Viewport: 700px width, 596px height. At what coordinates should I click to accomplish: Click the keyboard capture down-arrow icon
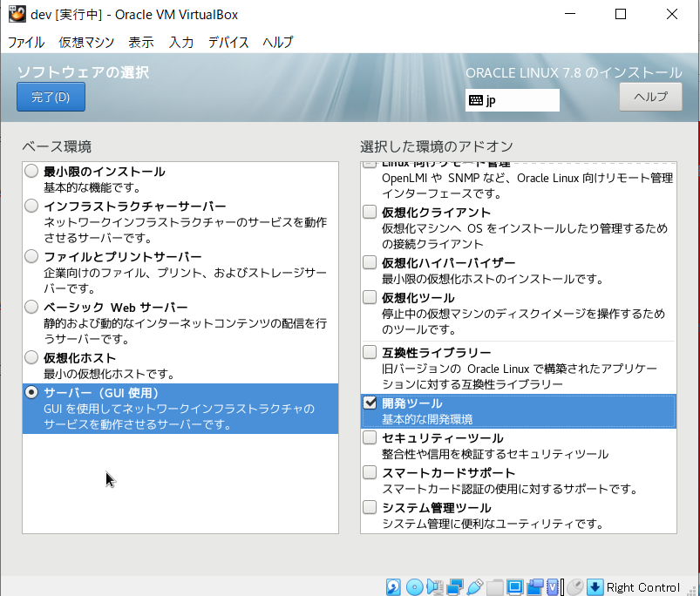pos(595,586)
